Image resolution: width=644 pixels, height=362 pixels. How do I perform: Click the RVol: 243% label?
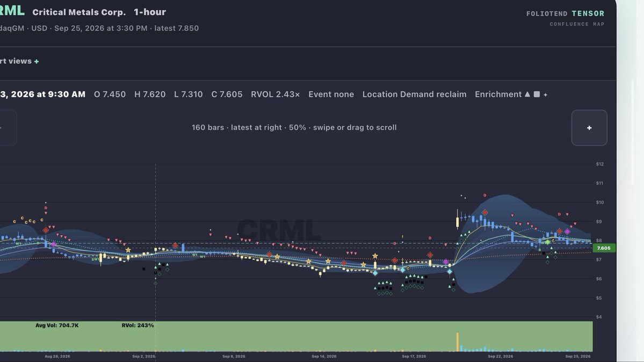click(138, 325)
